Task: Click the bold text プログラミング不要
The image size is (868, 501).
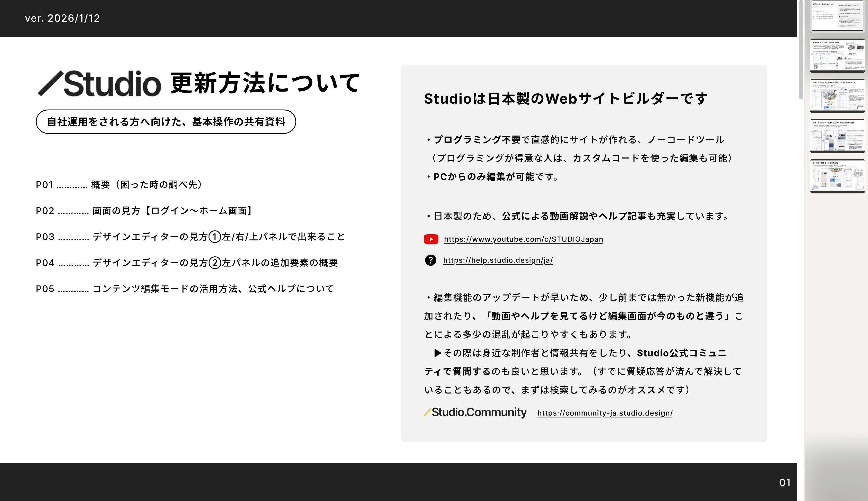Action: click(477, 140)
